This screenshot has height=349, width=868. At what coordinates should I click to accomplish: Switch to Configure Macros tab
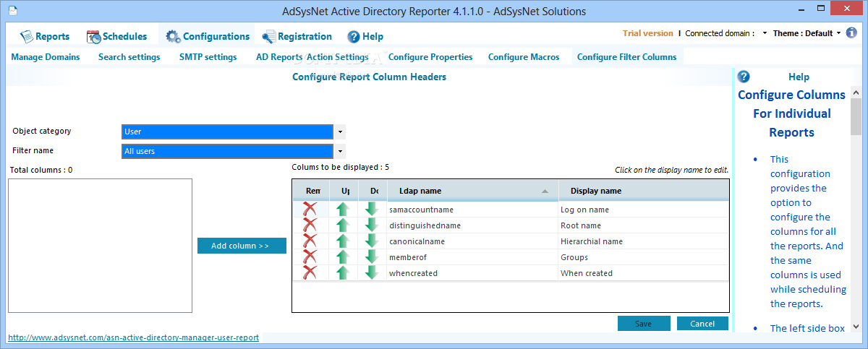point(524,57)
